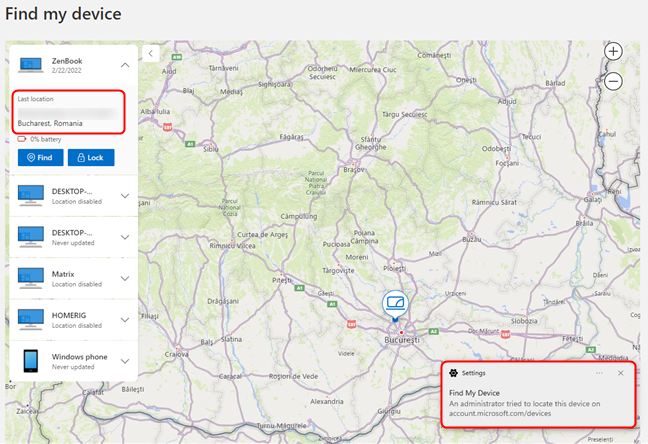648x444 pixels.
Task: Click the Pitești city label on map
Action: point(281,280)
